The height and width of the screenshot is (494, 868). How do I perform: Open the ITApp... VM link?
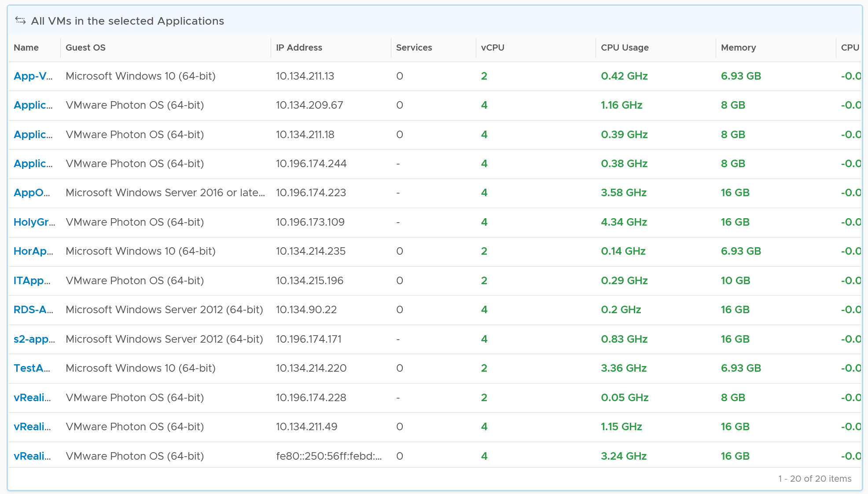click(32, 281)
